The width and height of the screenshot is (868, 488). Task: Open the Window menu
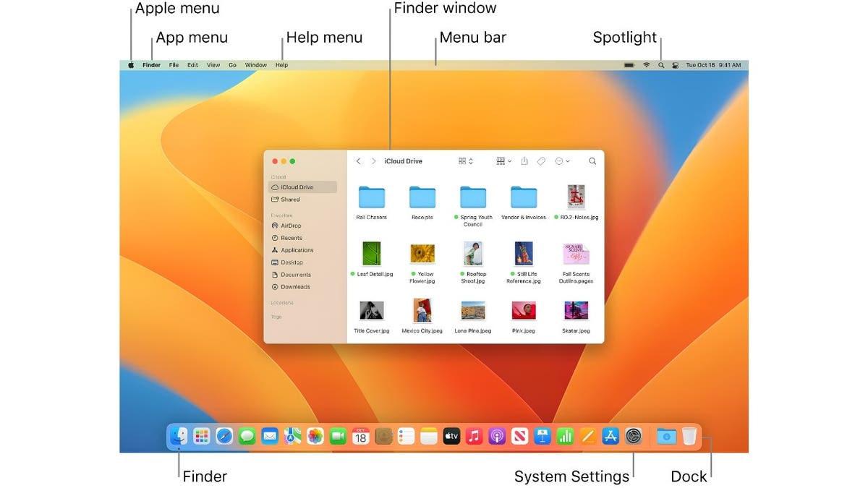click(256, 65)
